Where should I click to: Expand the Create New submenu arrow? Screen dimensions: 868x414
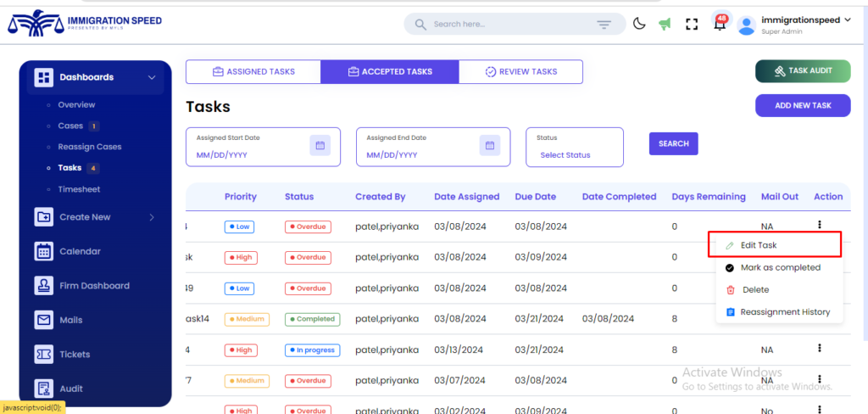152,217
